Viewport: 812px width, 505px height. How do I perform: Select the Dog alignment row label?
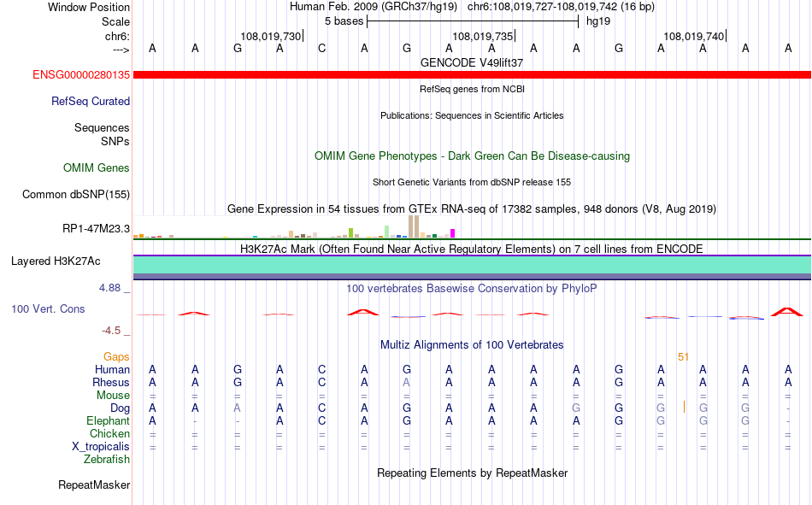coord(120,408)
